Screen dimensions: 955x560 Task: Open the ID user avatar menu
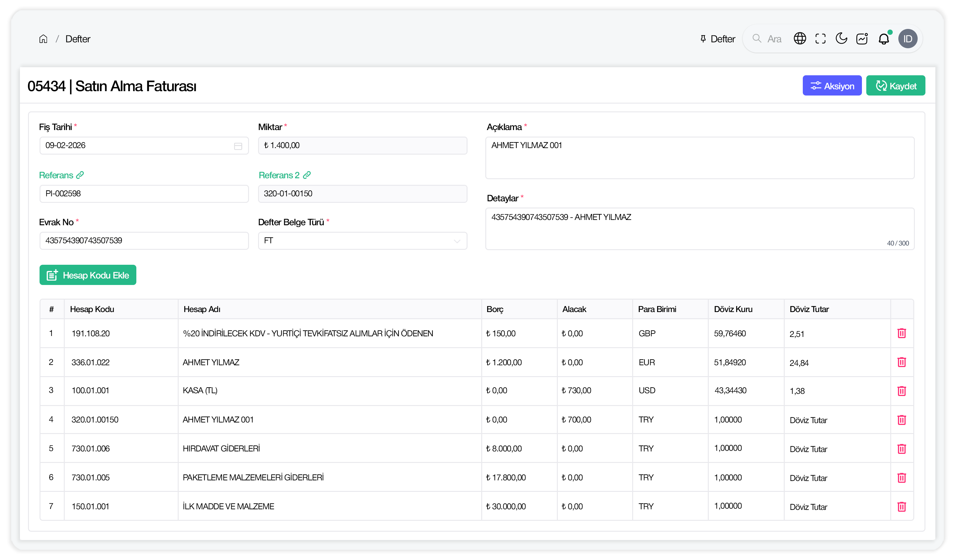908,39
